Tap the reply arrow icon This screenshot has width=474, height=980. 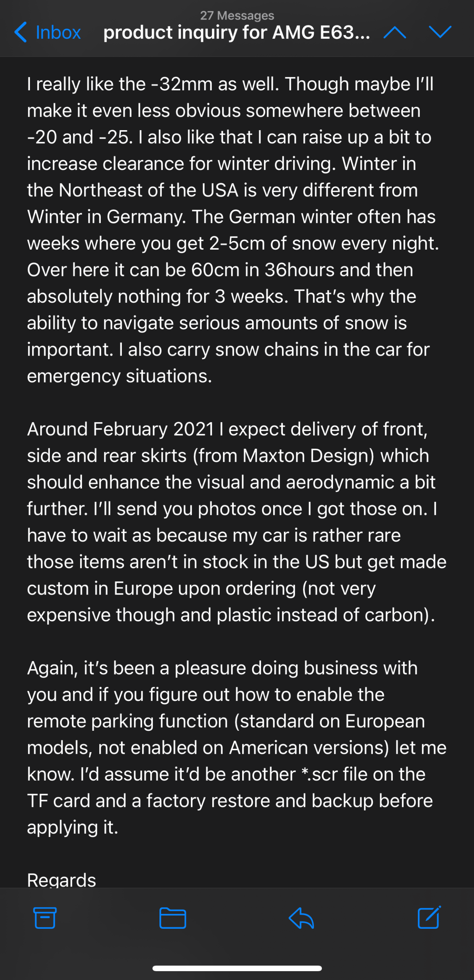(x=301, y=918)
